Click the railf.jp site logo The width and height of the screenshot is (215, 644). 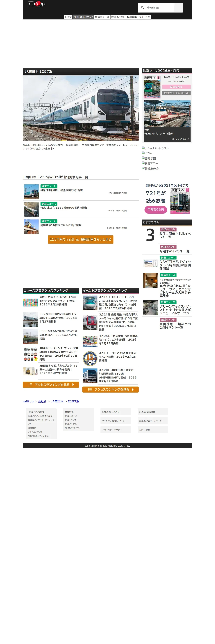click(x=37, y=4)
